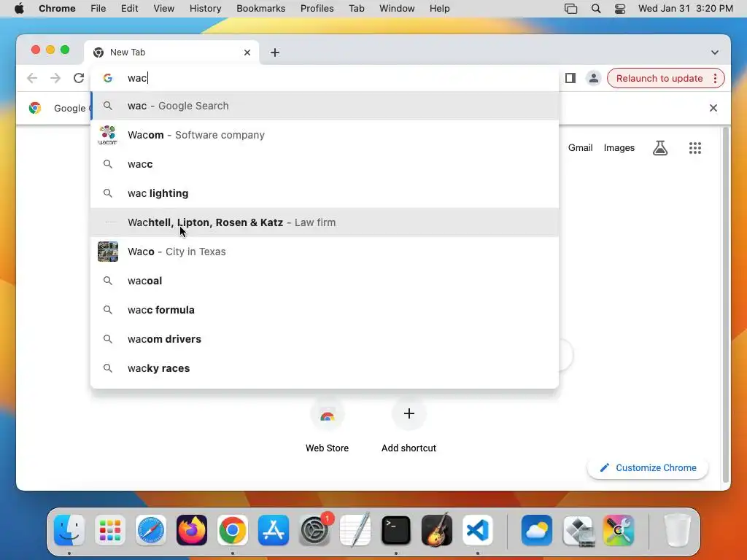Choose Wacom software company suggestion

pyautogui.click(x=325, y=135)
